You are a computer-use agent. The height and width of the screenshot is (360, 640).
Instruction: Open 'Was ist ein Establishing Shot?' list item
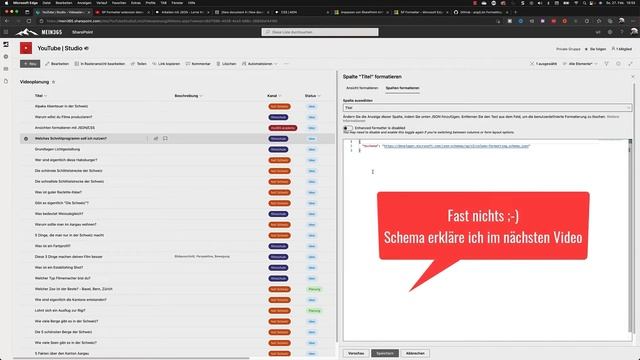pyautogui.click(x=59, y=268)
